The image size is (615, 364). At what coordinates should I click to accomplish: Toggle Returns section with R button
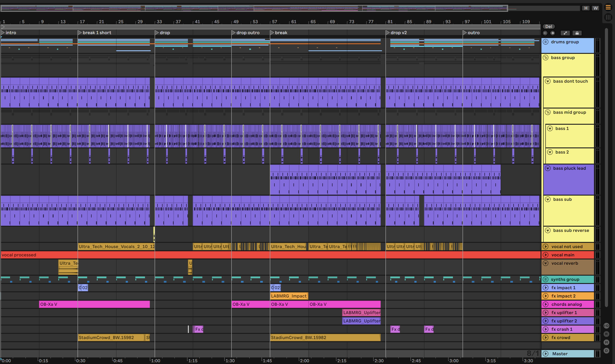coord(606,334)
